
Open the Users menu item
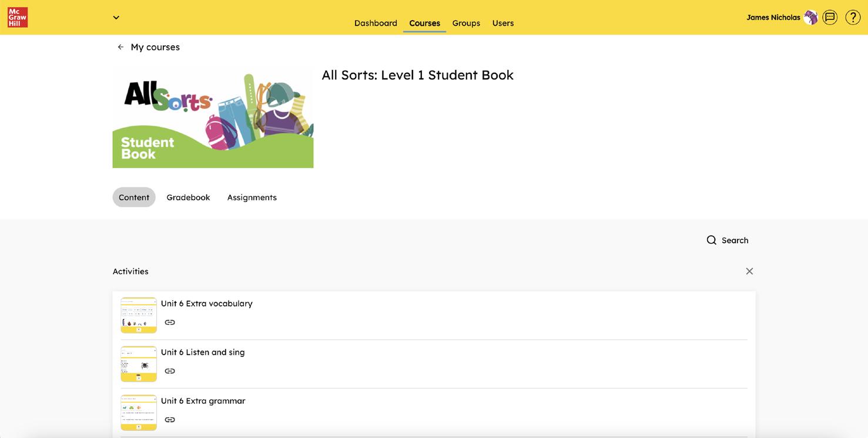click(503, 23)
